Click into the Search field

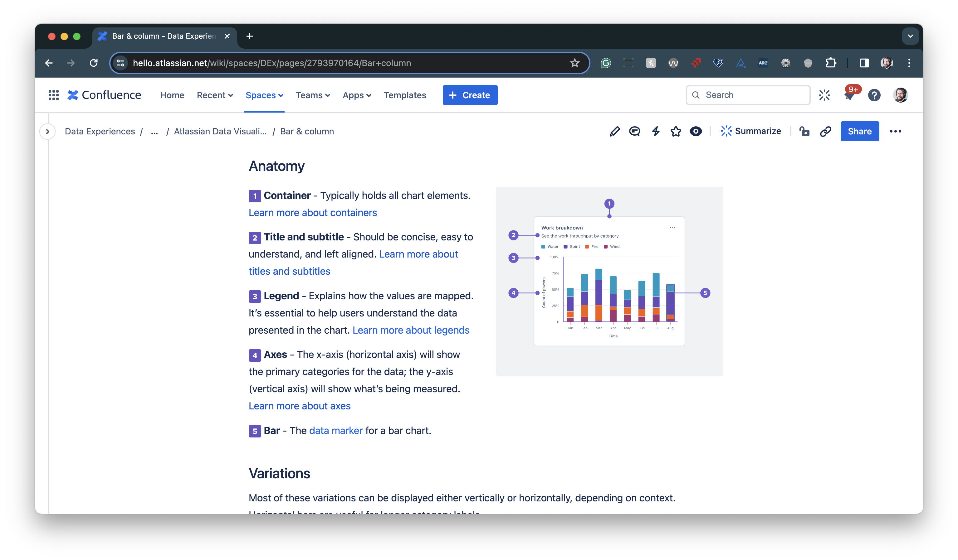[x=748, y=95]
